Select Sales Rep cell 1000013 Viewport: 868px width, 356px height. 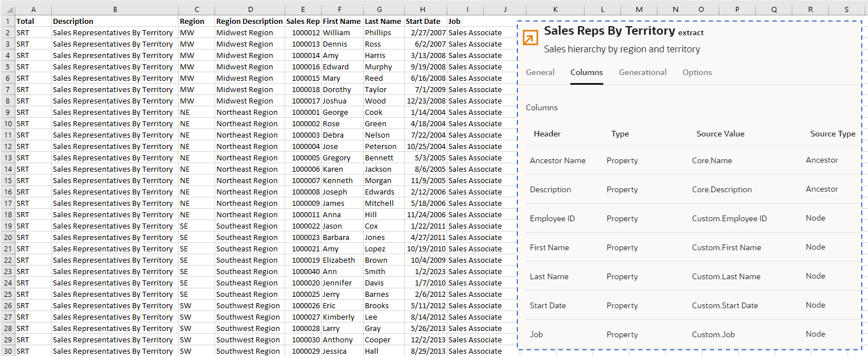(x=303, y=44)
